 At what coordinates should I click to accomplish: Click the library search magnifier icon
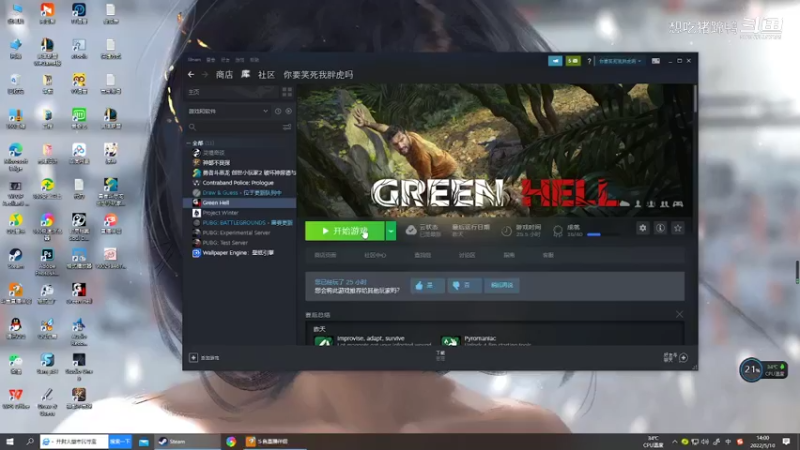[192, 127]
